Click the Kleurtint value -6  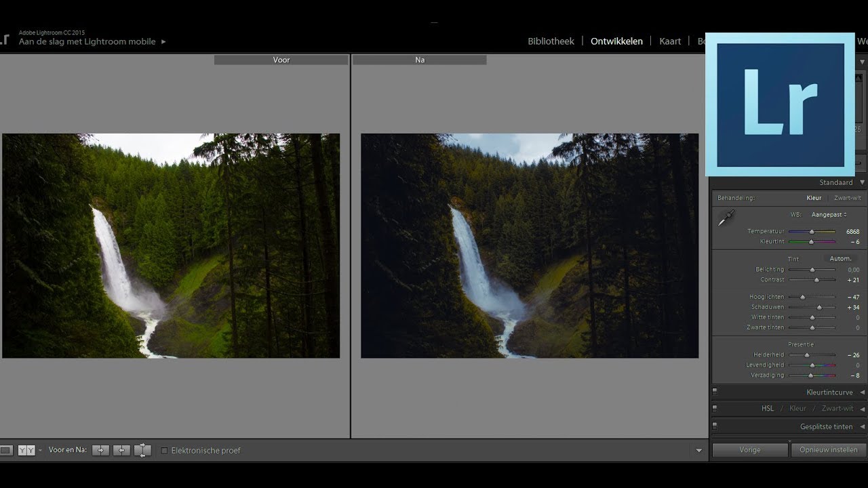tap(854, 242)
